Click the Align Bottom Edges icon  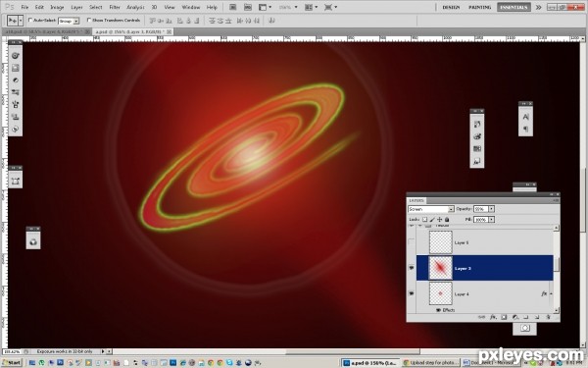(170, 21)
